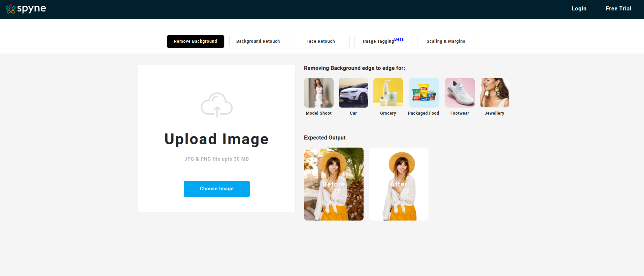Switch to Face Retouch tab
Screen dimensions: 644x276
(x=320, y=41)
